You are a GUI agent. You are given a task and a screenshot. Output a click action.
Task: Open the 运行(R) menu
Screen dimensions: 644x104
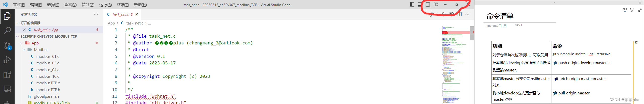pos(105,5)
